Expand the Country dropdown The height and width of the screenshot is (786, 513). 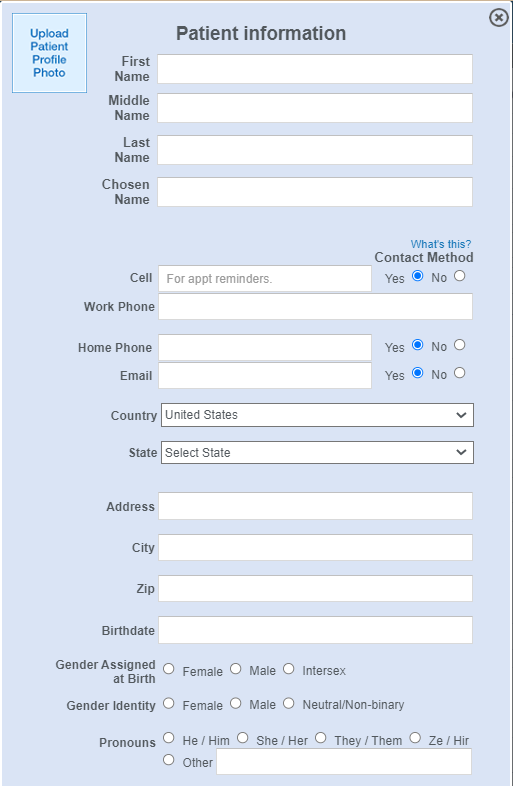click(x=317, y=415)
